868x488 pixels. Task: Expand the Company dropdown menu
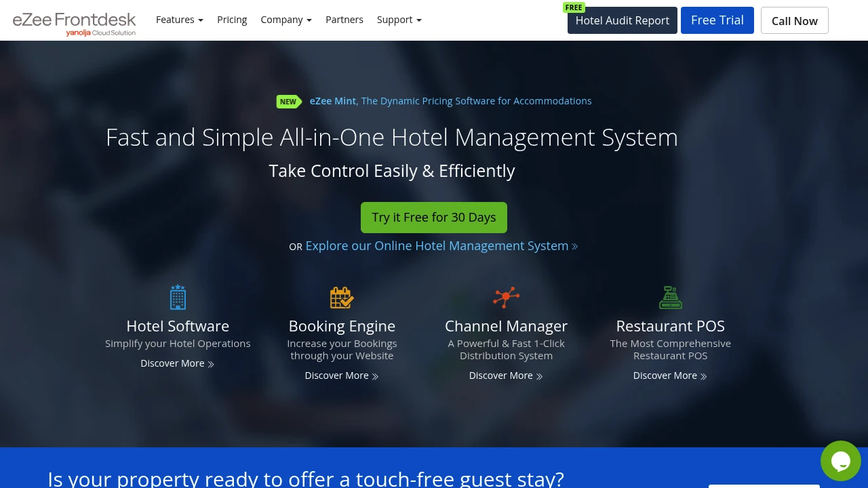click(x=286, y=20)
